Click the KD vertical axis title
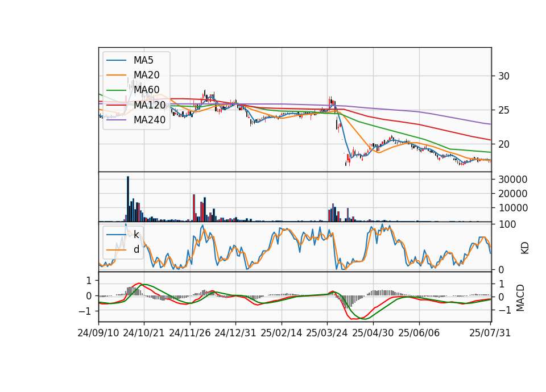Image resolution: width=546 pixels, height=392 pixels. [x=524, y=248]
